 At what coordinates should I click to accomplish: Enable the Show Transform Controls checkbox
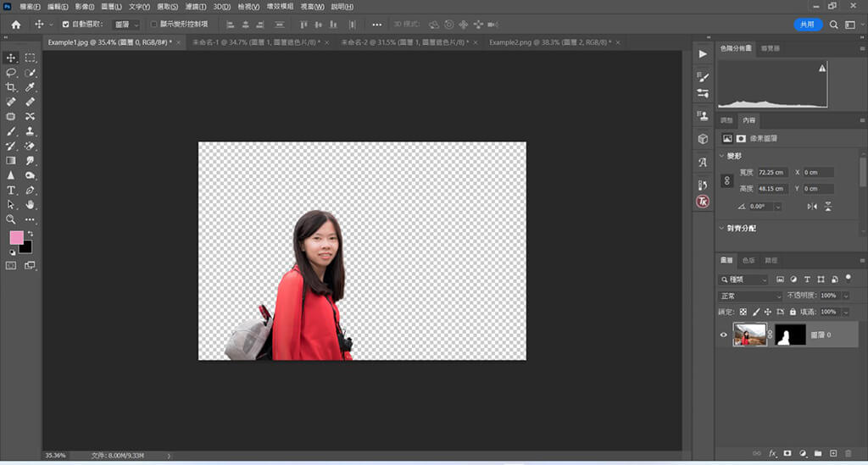(154, 25)
